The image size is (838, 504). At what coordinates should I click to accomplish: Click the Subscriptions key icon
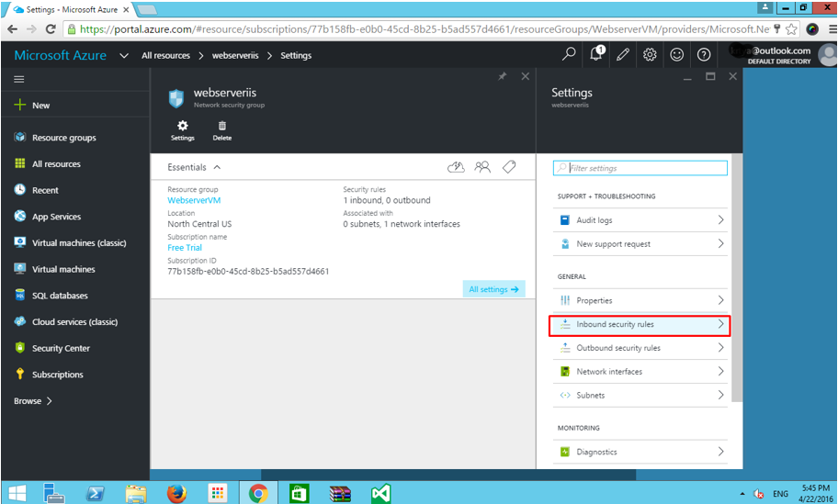tap(20, 374)
